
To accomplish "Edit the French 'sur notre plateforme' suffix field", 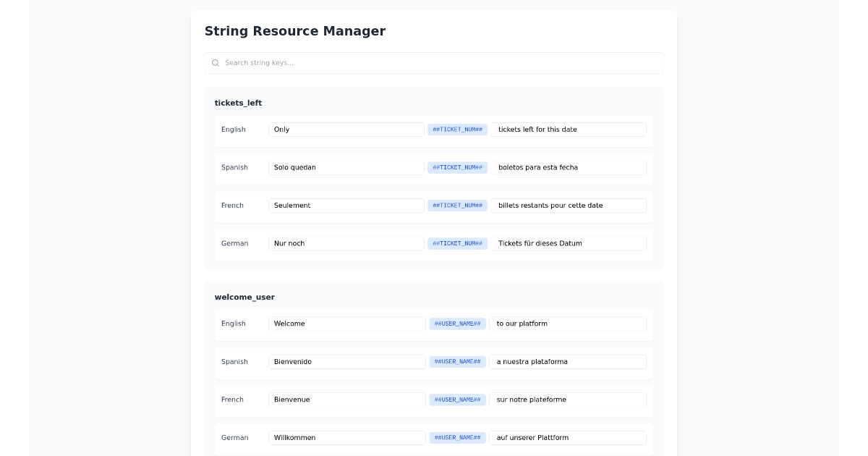I will coord(568,400).
